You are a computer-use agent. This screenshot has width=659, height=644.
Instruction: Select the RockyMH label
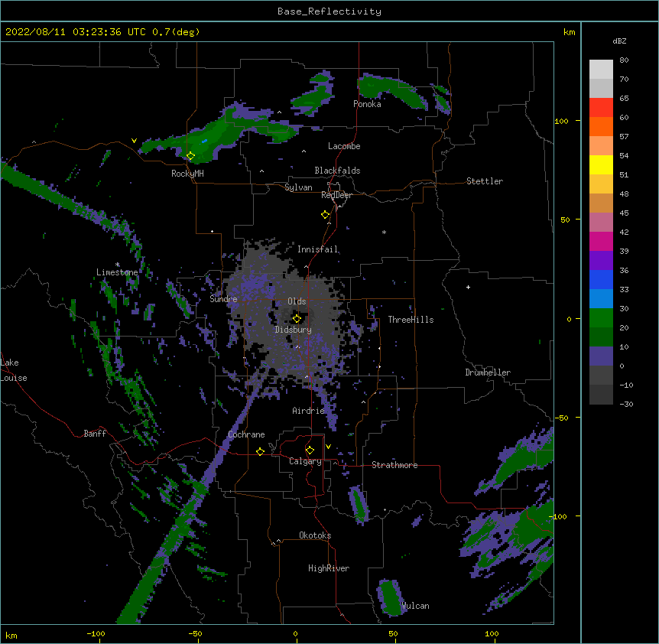187,174
